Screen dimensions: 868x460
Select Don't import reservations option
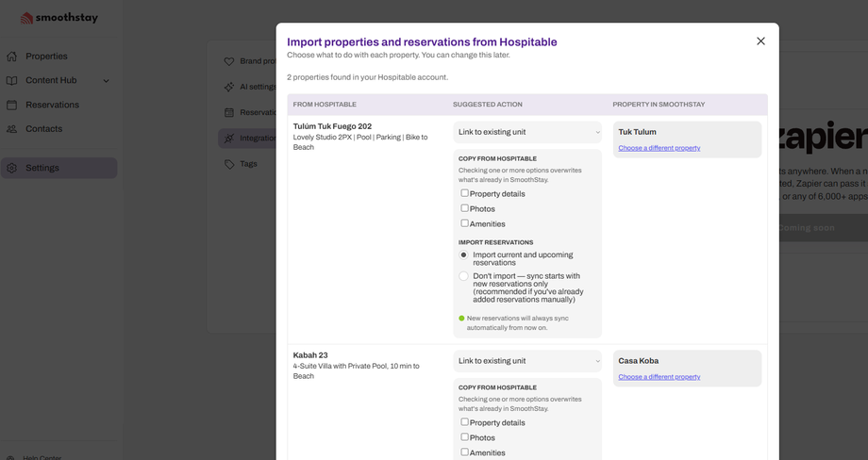pos(463,276)
